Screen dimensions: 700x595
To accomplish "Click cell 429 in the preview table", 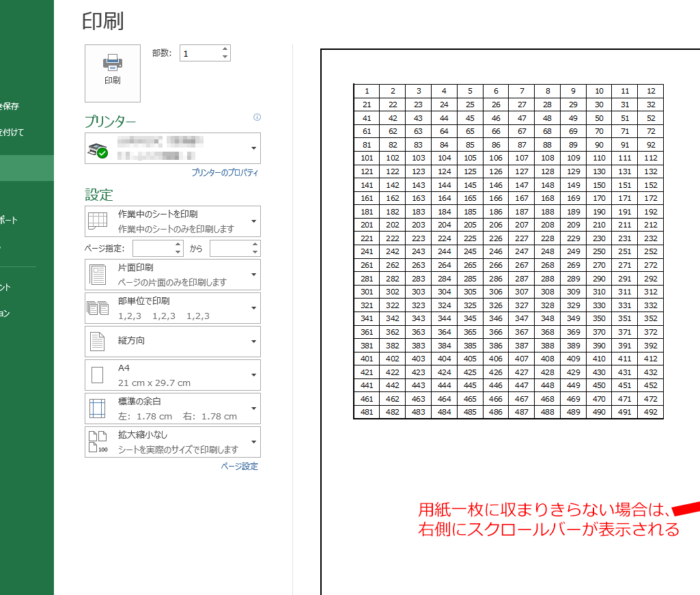I will point(574,372).
